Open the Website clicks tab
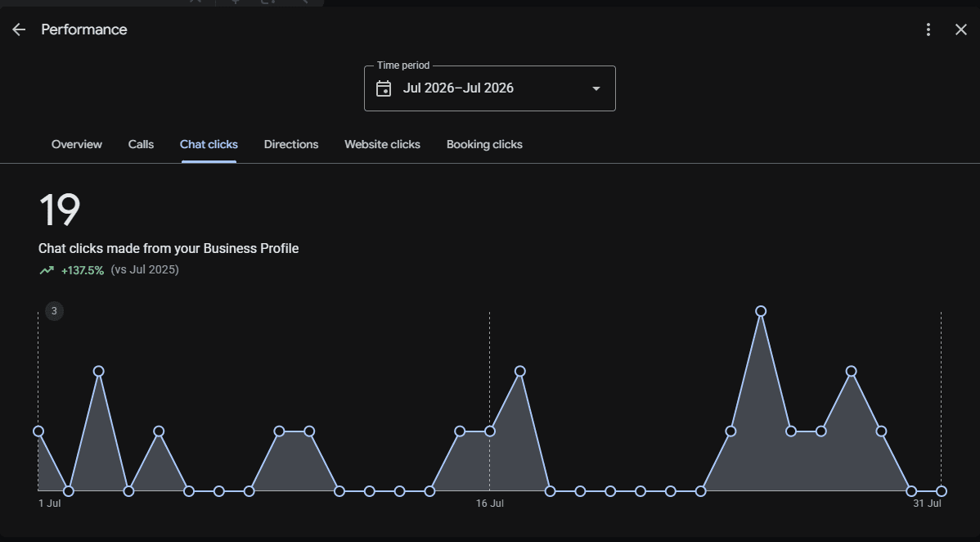The image size is (980, 542). coord(383,145)
